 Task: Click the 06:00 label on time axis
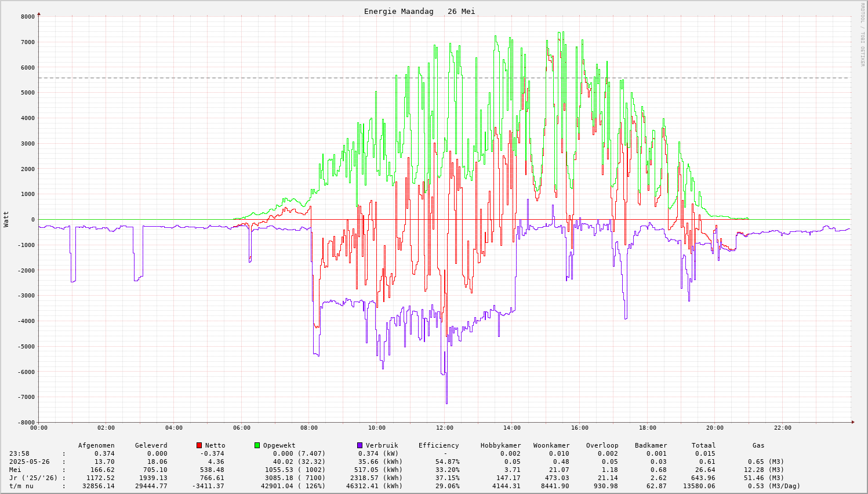point(241,428)
